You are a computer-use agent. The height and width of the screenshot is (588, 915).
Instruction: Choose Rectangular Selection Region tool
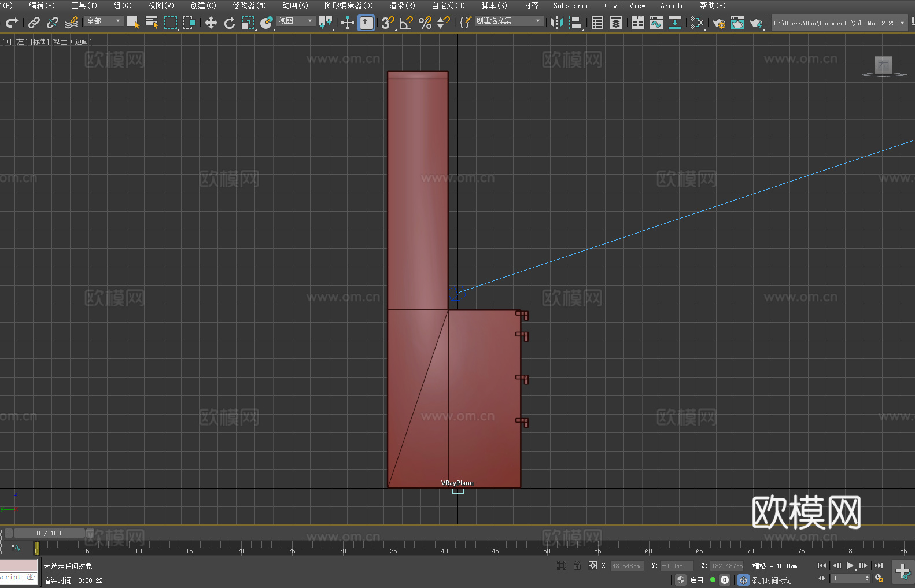tap(171, 23)
